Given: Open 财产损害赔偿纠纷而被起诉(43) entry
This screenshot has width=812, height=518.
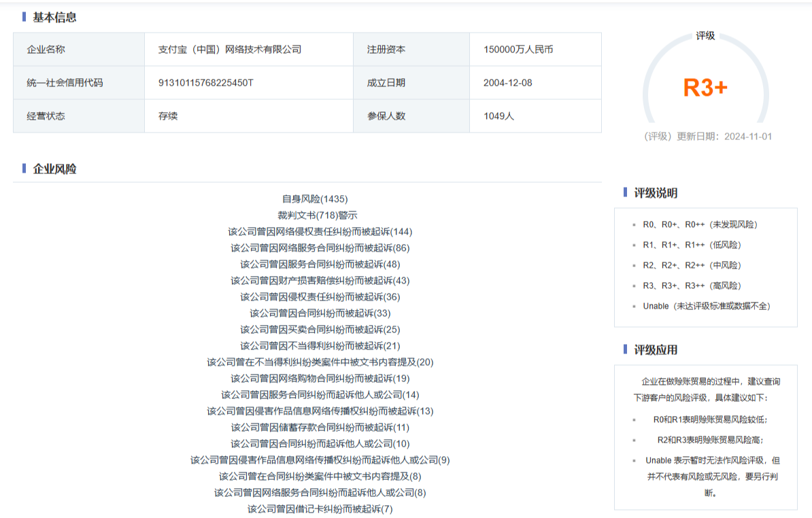Looking at the screenshot, I should [x=320, y=281].
